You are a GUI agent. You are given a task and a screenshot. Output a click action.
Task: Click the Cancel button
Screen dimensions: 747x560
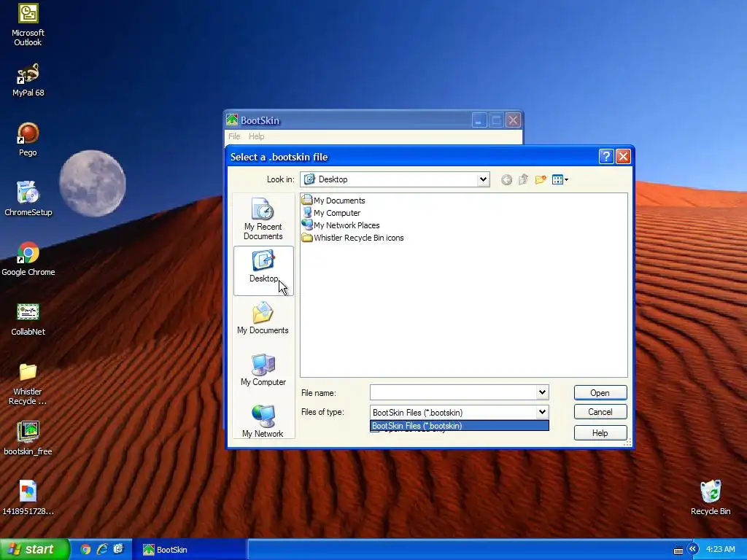coord(600,412)
